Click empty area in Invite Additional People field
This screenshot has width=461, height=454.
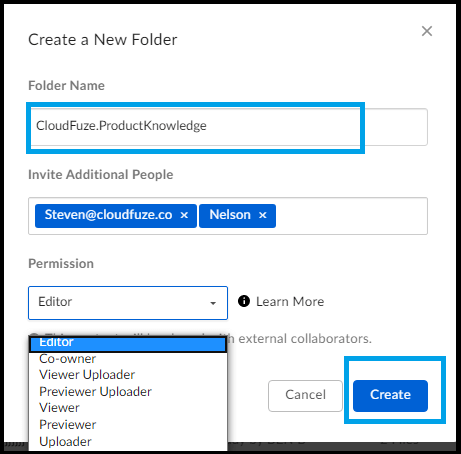350,216
